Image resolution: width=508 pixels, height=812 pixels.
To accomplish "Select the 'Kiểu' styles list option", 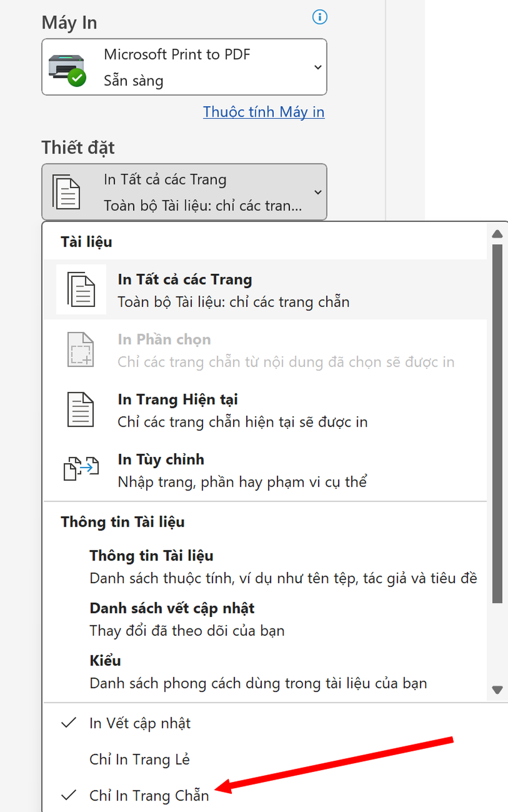I will point(105,661).
